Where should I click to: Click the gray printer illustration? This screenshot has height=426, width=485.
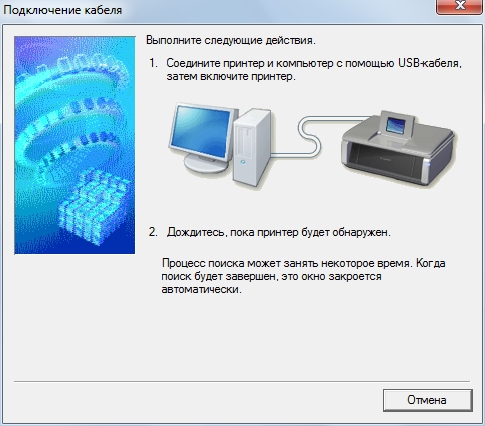point(398,149)
